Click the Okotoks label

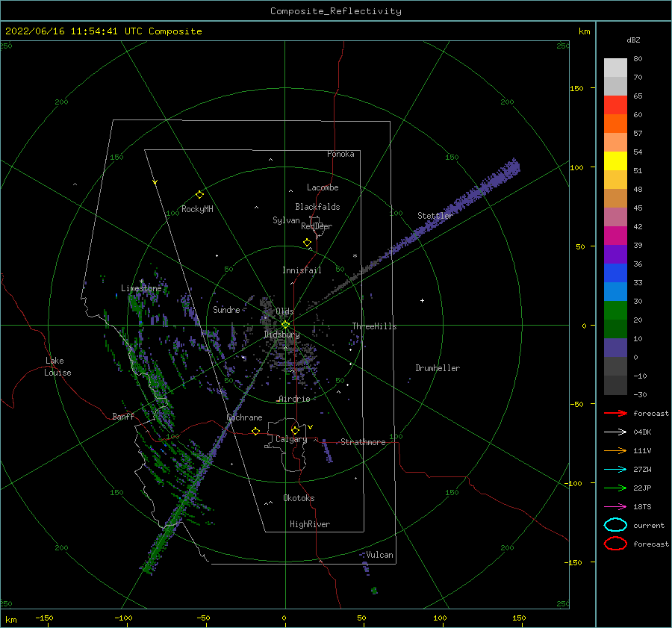tap(299, 498)
